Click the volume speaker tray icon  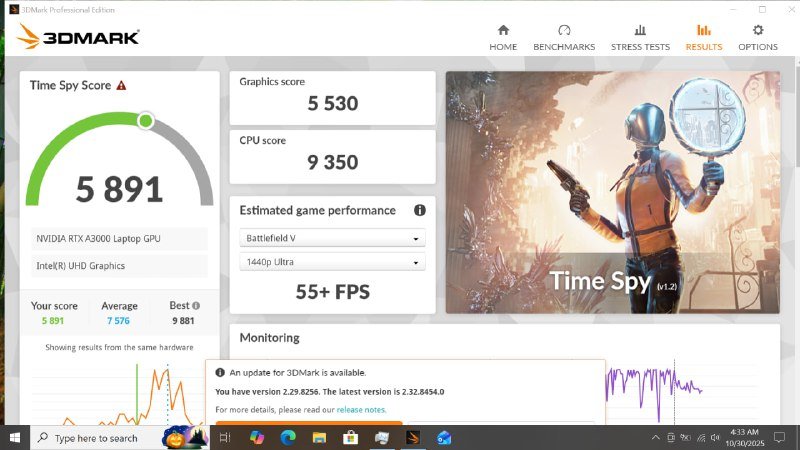coord(715,438)
